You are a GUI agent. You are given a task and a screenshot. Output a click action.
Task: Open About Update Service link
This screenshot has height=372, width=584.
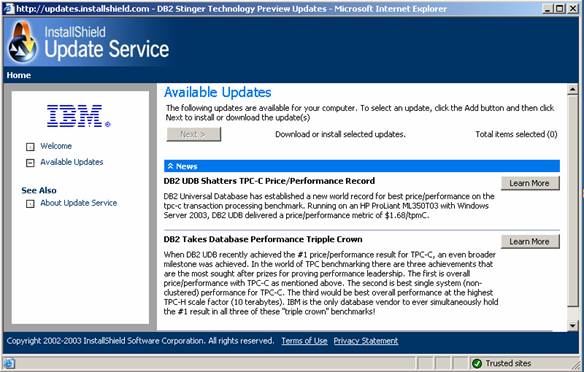(x=79, y=203)
